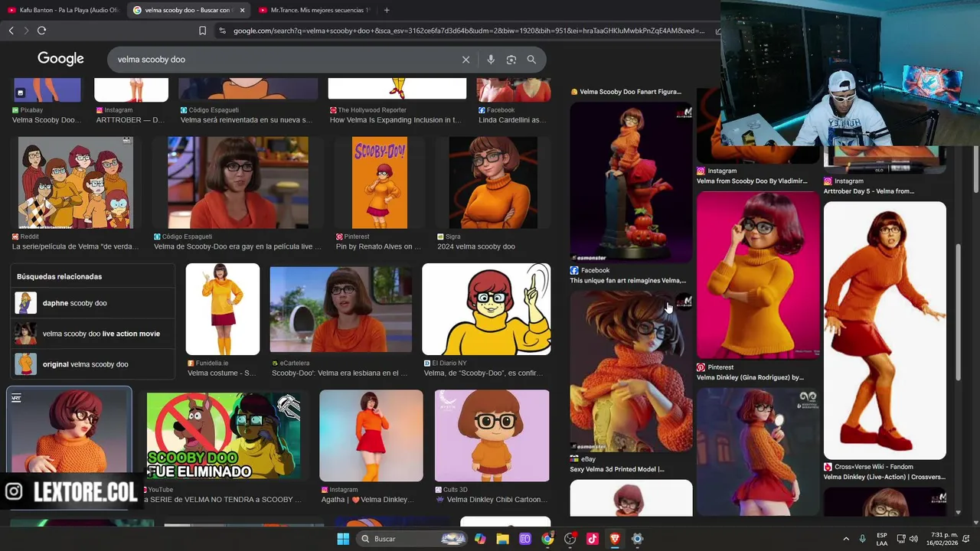Viewport: 980px width, 551px height.
Task: Click 'Velma Dinkley (Live-Action) | Crossvers' caption
Action: pos(884,477)
